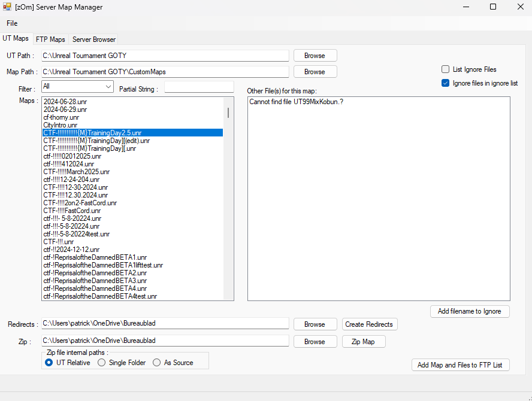Click Add filename to Ignore button
Screen dimensions: 532x401
470,311
